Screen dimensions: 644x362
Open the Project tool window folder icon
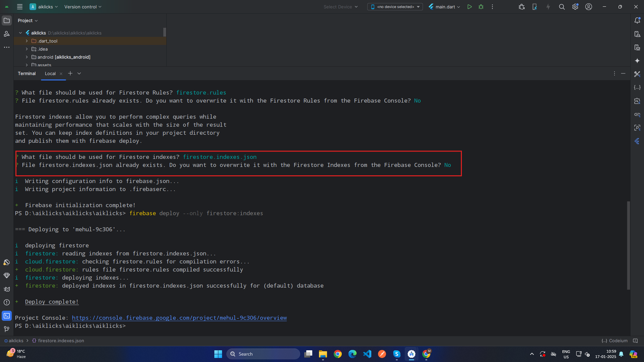coord(7,21)
